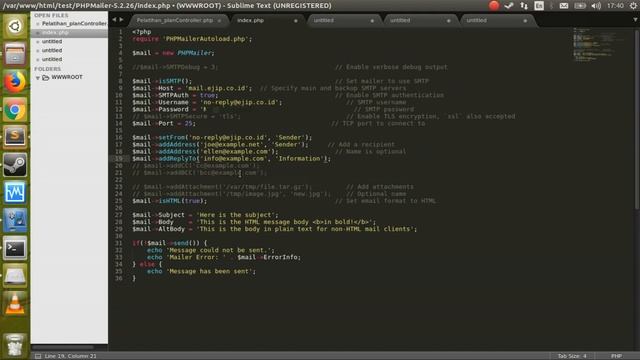Click 'Message could not be sent.' echo line
The width and height of the screenshot is (640, 360).
[211, 250]
